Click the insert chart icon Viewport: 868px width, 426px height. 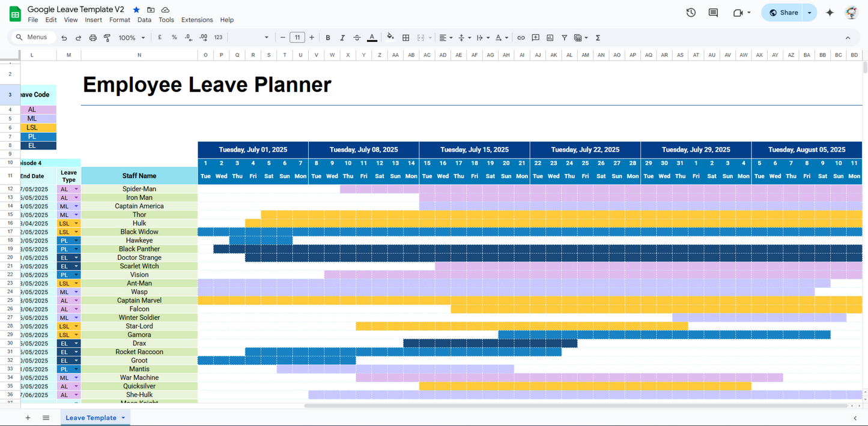click(x=550, y=38)
